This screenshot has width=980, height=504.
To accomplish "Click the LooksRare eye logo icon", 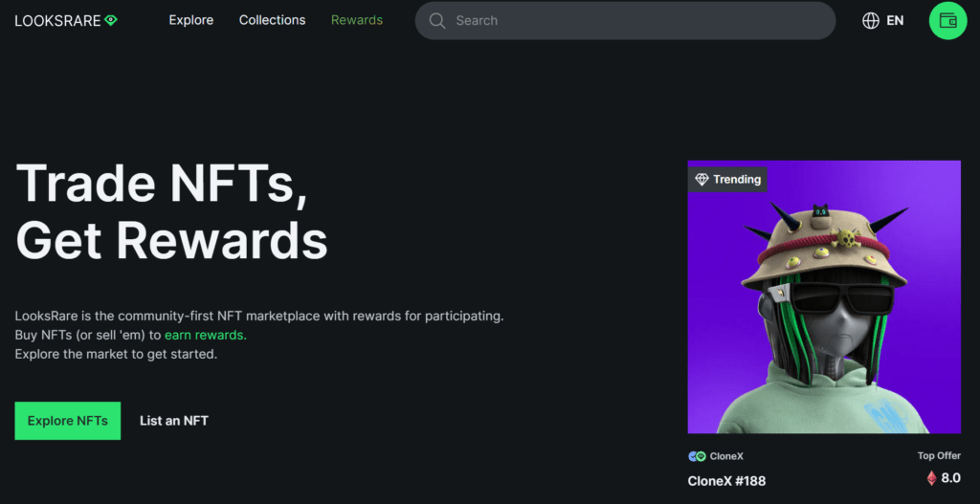I will tap(111, 20).
